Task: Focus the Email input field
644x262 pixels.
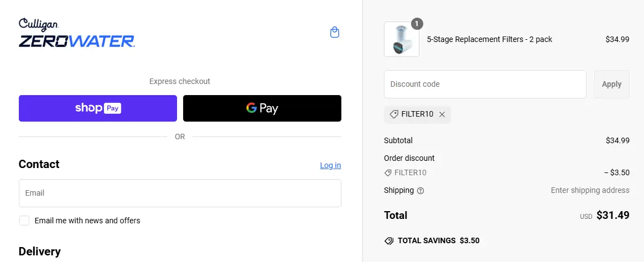Action: (180, 193)
